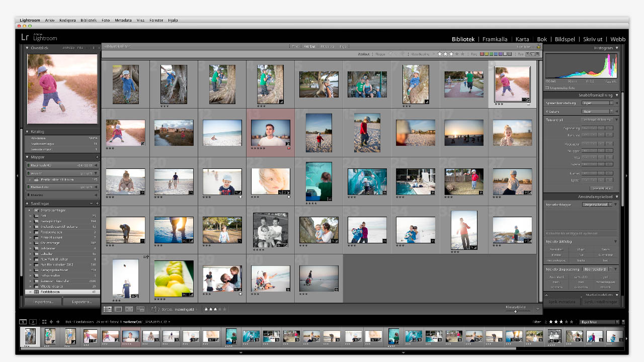Collapse the Samlingar panel
Image resolution: width=644 pixels, height=362 pixels.
coord(28,204)
